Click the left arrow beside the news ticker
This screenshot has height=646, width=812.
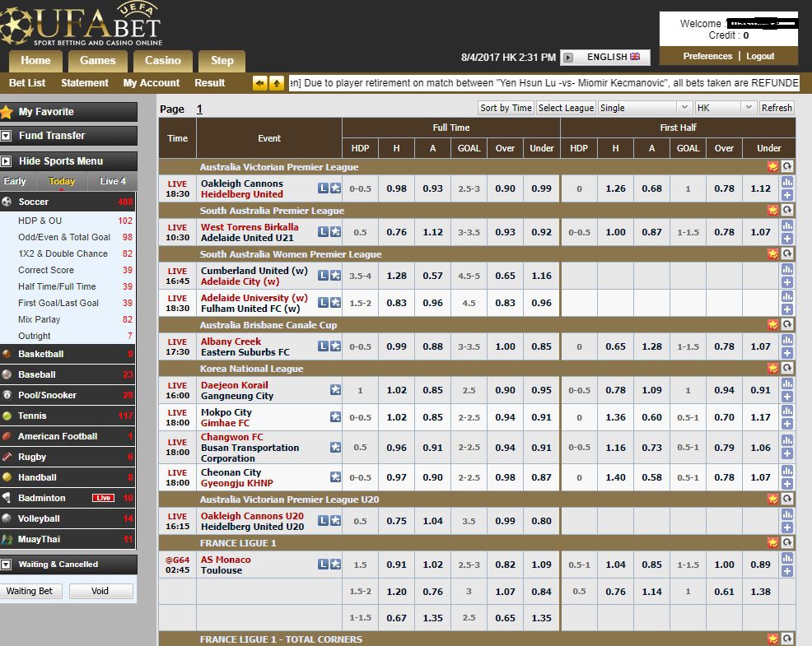pos(260,83)
